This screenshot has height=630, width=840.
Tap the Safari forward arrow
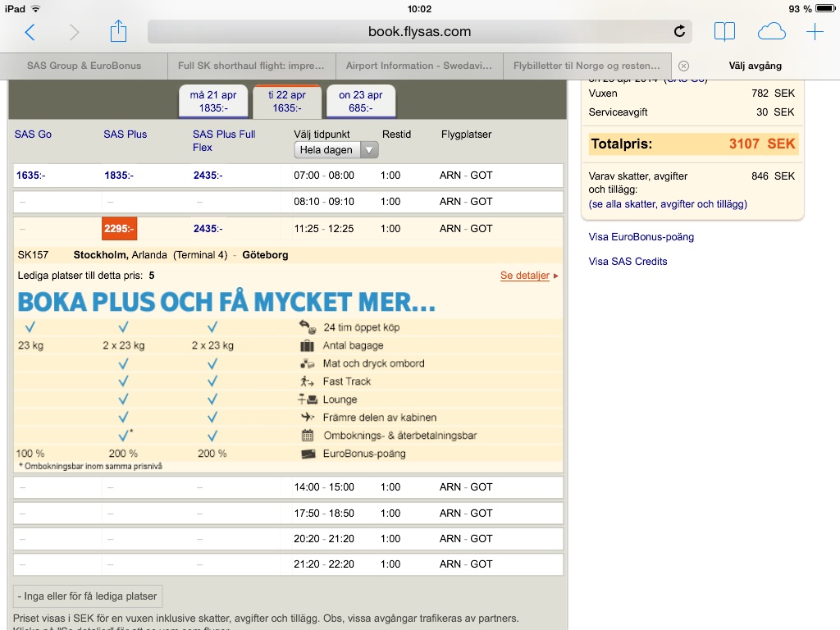[x=74, y=32]
